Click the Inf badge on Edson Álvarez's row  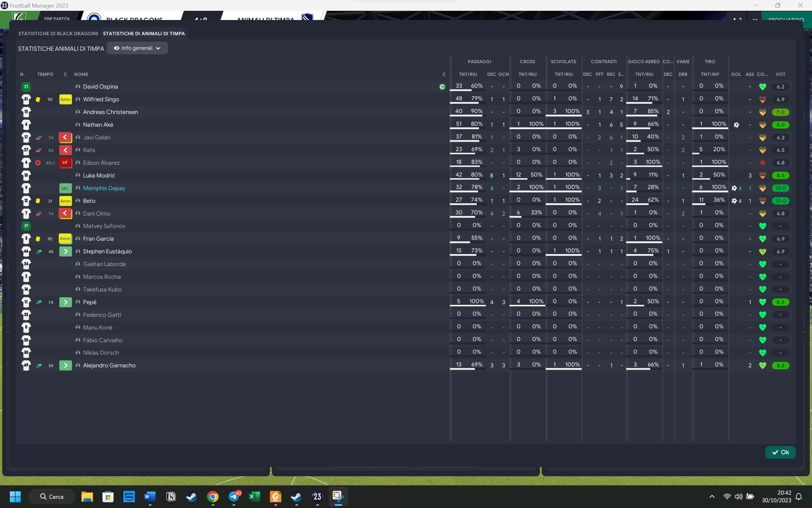pyautogui.click(x=65, y=163)
